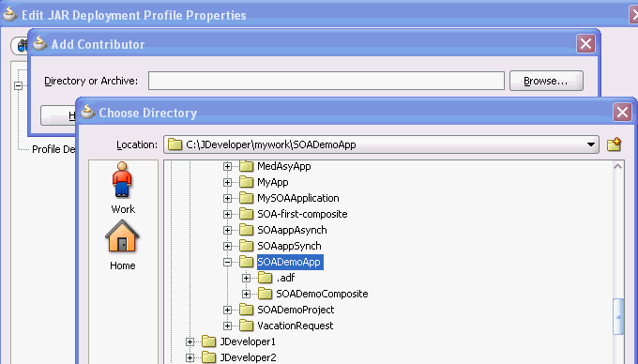Click inside the Directory or Archive field
638x364 pixels.
tap(327, 81)
